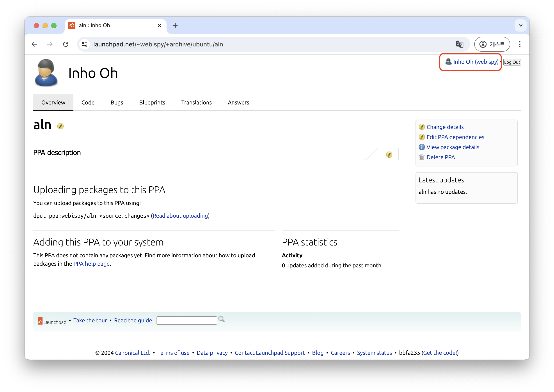
Task: Switch to the Code tab
Action: click(88, 102)
